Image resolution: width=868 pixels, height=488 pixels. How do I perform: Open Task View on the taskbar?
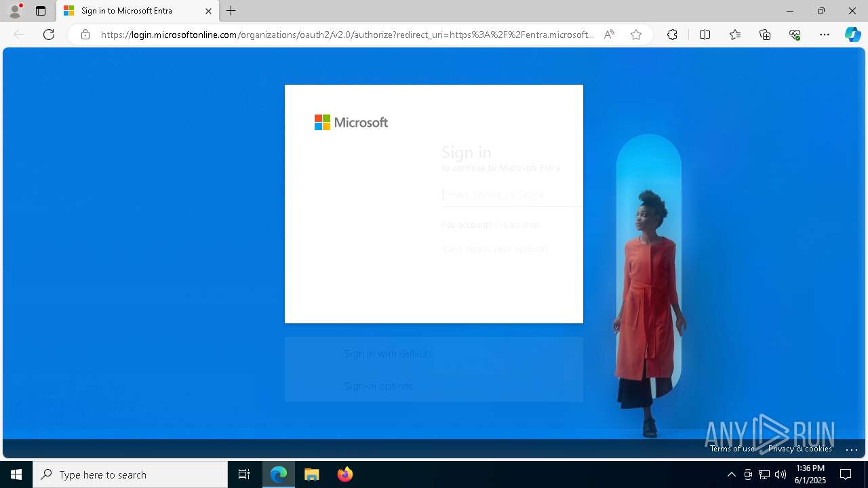pyautogui.click(x=244, y=474)
